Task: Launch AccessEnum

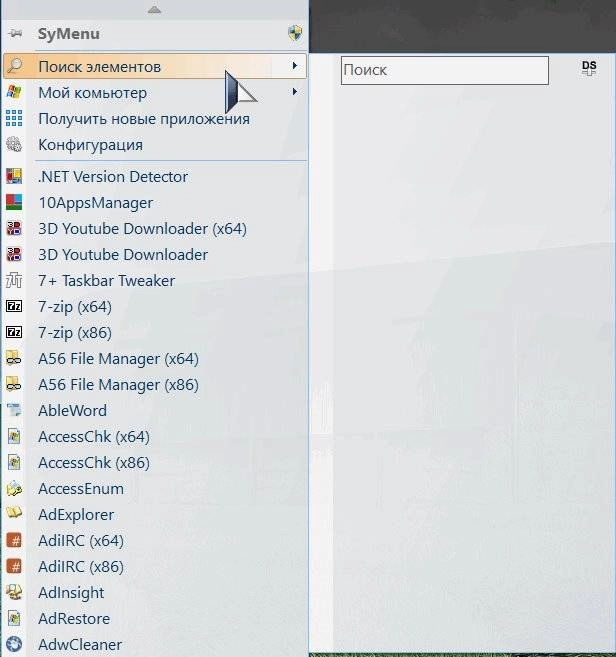Action: coord(155,488)
